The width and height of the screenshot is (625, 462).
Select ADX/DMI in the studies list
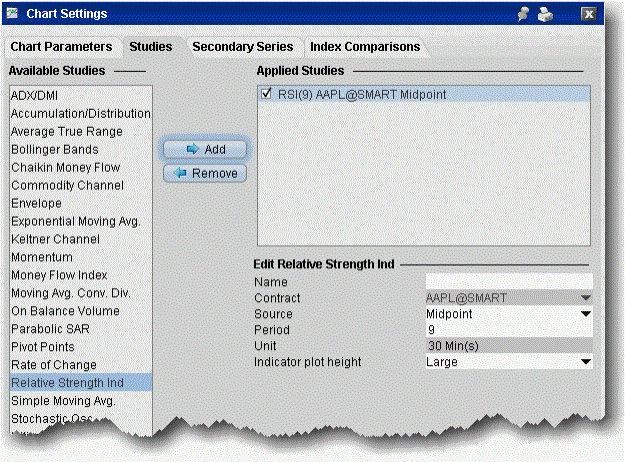36,95
